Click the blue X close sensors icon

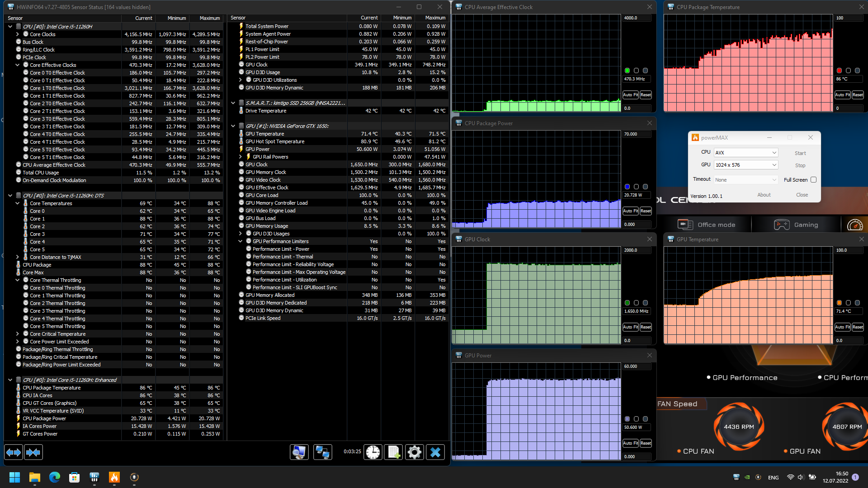(x=435, y=452)
